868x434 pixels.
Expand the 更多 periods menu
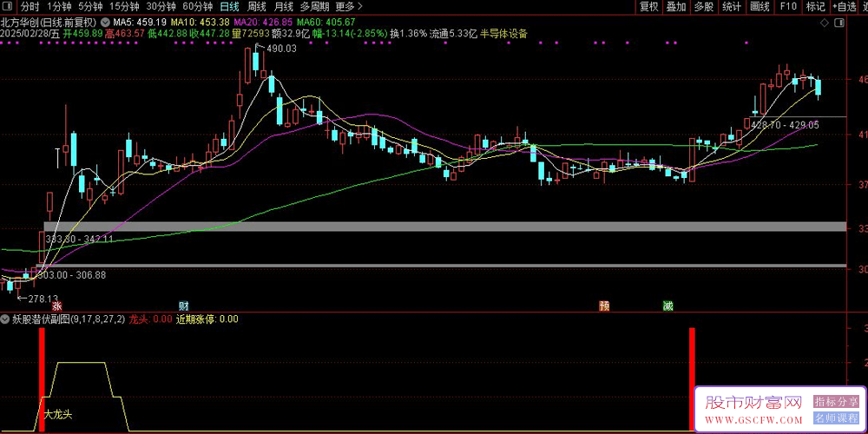[x=348, y=7]
